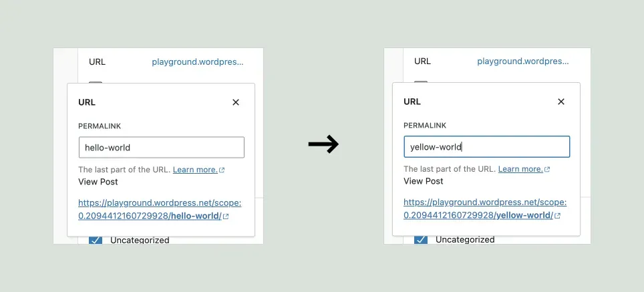
Task: Focus the permalink field containing hello-world
Action: coord(161,148)
